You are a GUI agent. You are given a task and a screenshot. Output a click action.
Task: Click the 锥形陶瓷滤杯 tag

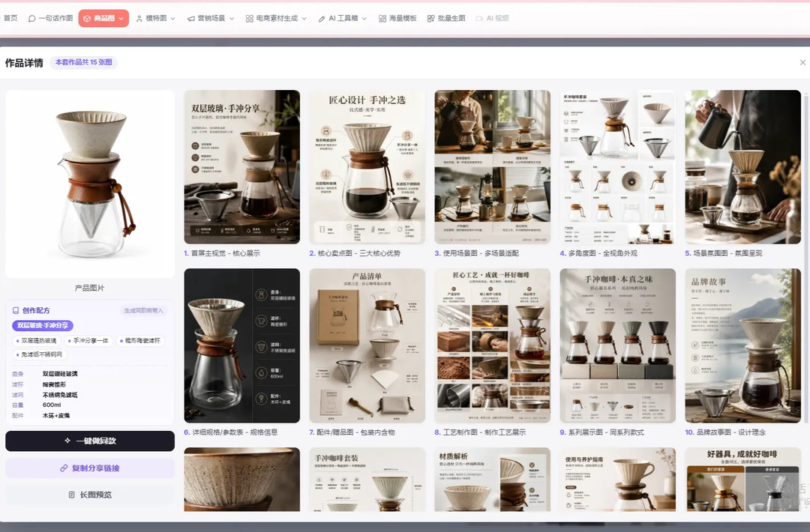140,341
